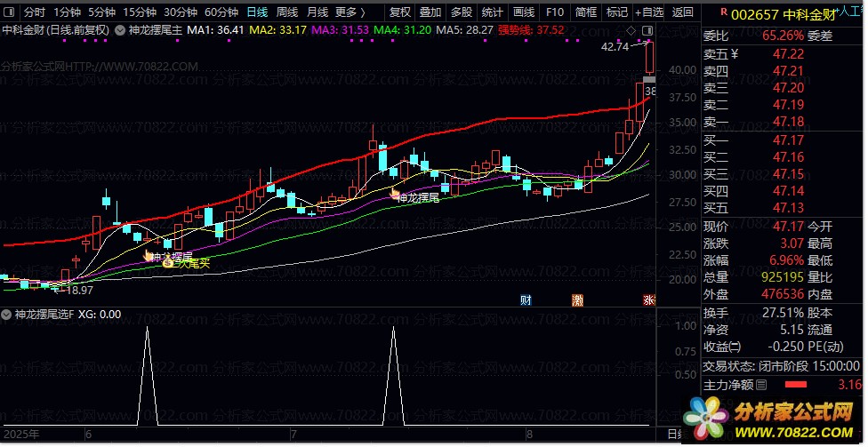Expand the 更多 periods menu
This screenshot has width=868, height=447.
tap(350, 12)
